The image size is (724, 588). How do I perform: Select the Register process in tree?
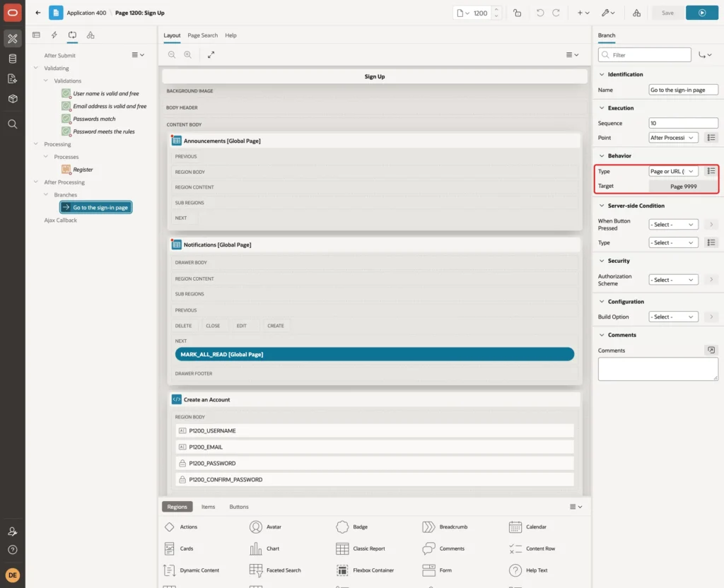(x=78, y=170)
